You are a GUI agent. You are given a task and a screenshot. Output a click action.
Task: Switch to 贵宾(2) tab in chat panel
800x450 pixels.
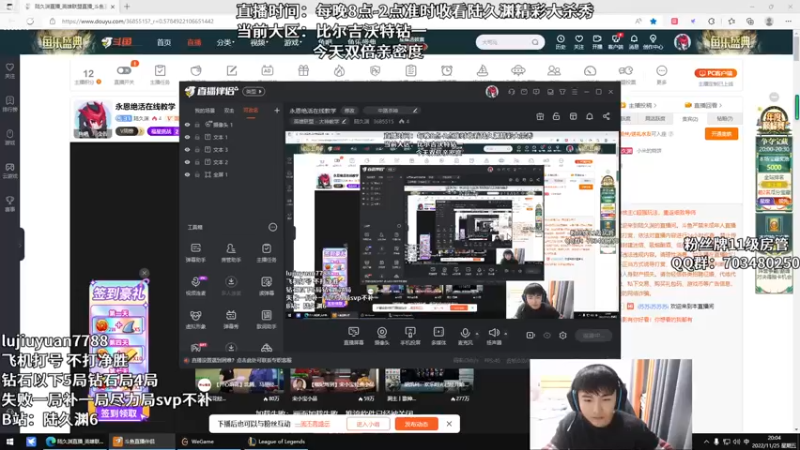[690, 118]
